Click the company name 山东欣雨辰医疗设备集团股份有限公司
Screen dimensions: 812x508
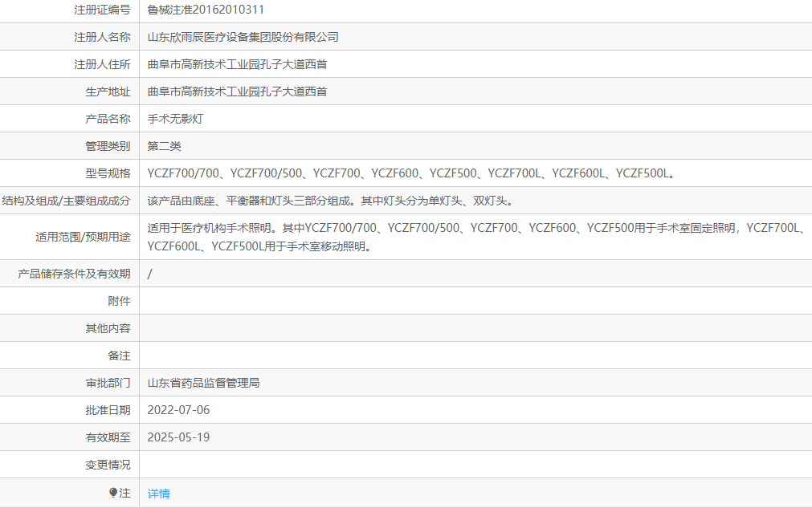click(243, 37)
